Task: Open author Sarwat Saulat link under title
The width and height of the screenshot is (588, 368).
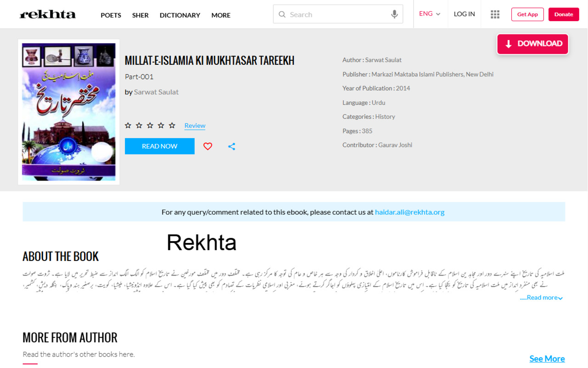Action: (156, 92)
